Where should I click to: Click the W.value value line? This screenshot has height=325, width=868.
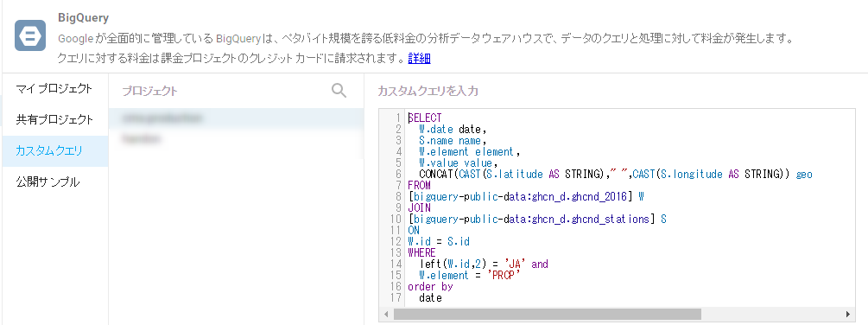459,162
